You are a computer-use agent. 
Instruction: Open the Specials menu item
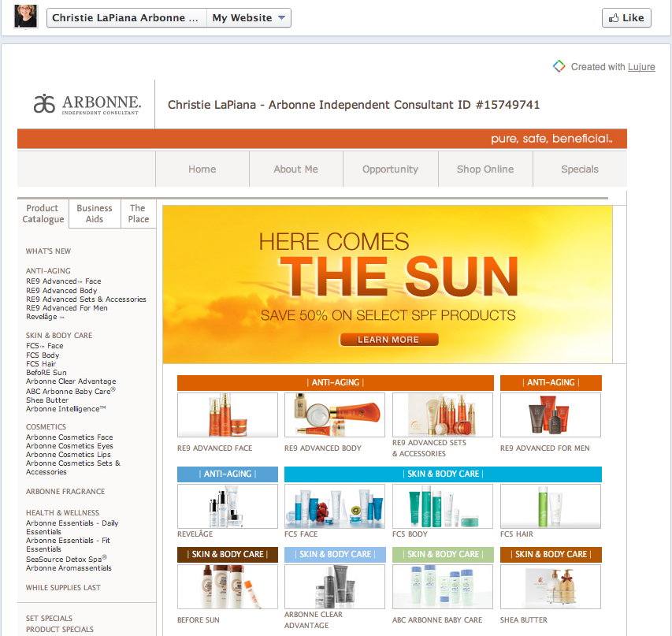click(x=580, y=169)
